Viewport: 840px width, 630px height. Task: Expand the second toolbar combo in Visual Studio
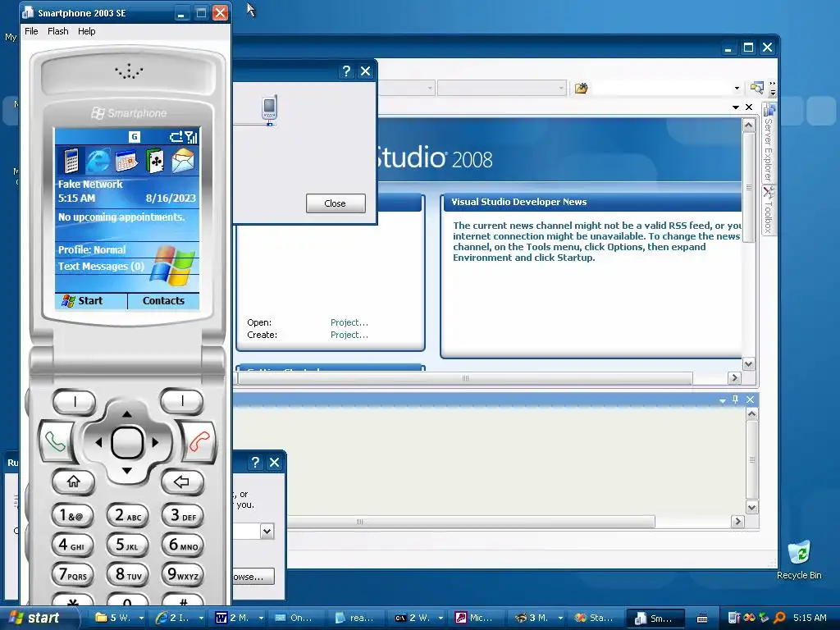(561, 89)
